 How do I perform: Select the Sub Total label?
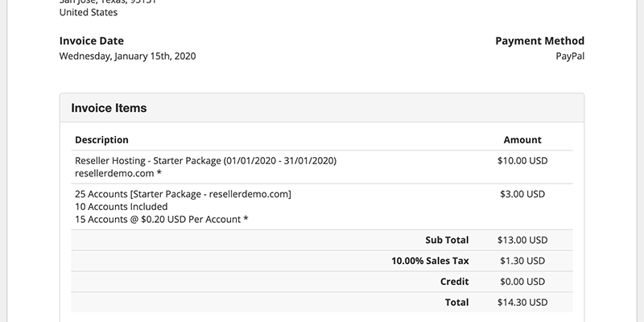(447, 240)
